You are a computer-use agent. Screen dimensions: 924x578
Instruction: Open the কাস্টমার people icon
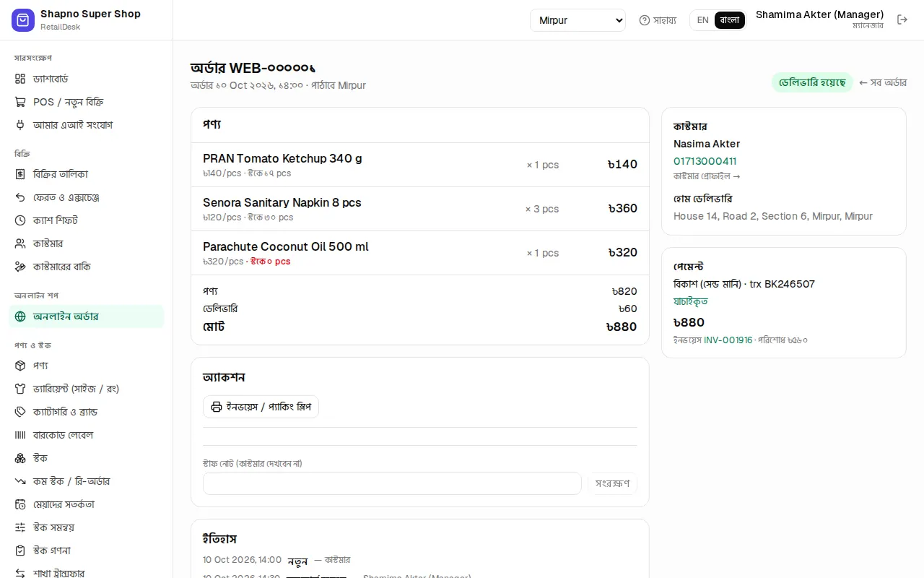point(20,243)
